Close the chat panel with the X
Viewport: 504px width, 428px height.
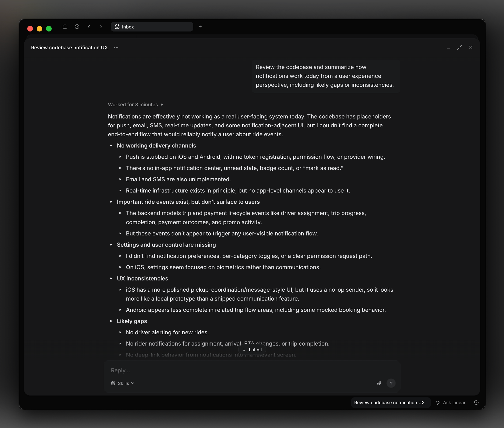(x=471, y=48)
